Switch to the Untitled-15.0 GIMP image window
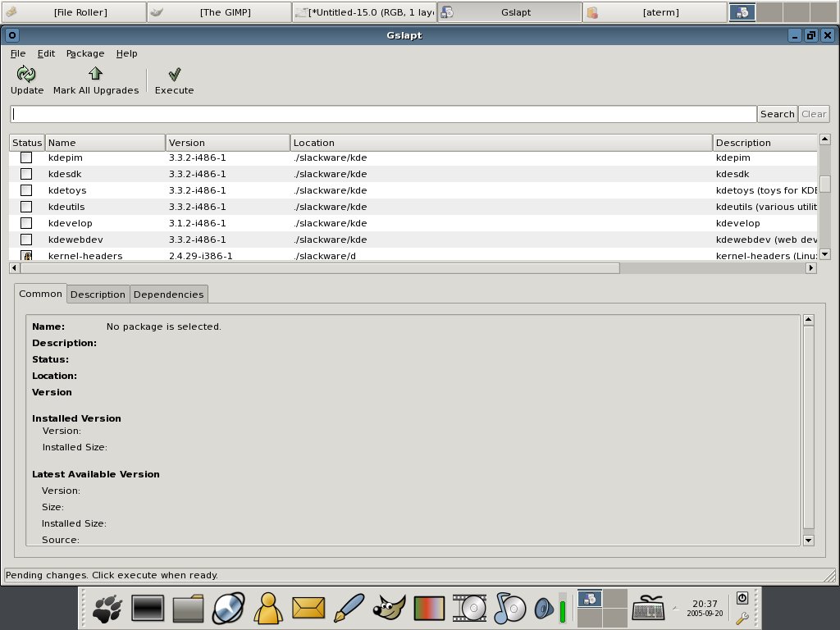 pyautogui.click(x=364, y=12)
